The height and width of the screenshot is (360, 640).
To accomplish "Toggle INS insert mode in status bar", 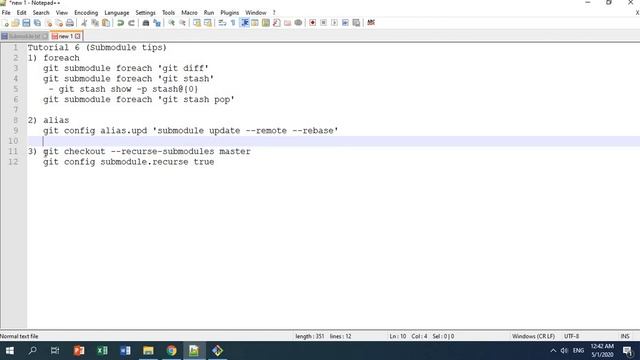I will click(625, 336).
